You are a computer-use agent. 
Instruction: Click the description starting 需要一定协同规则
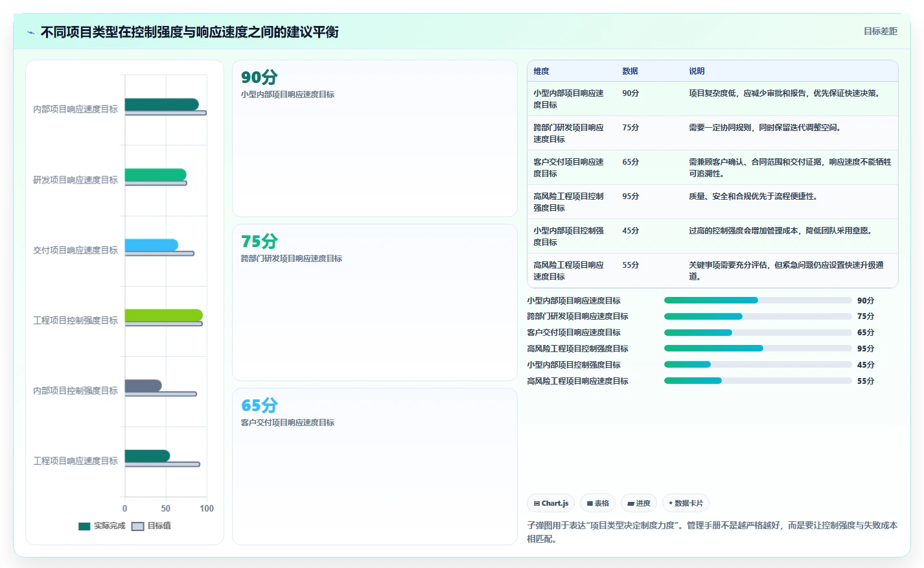pos(766,128)
